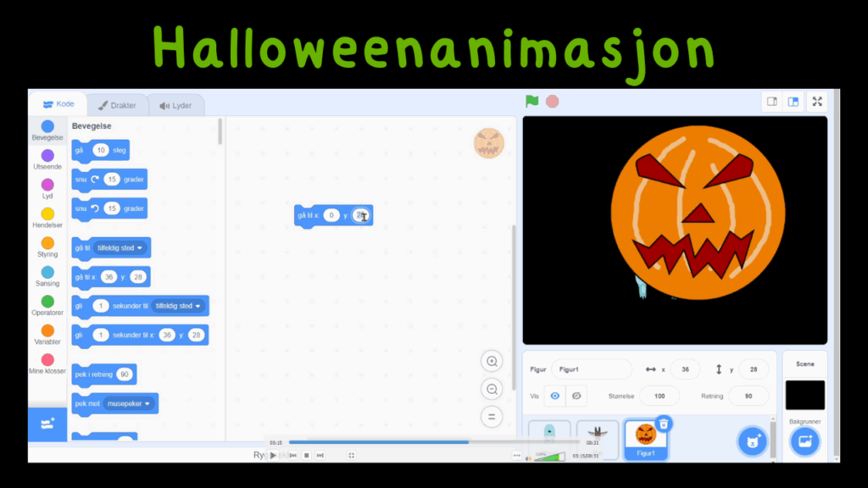The width and height of the screenshot is (868, 488).
Task: Click the 'gli 1 sekunder til x' block
Action: coord(140,335)
